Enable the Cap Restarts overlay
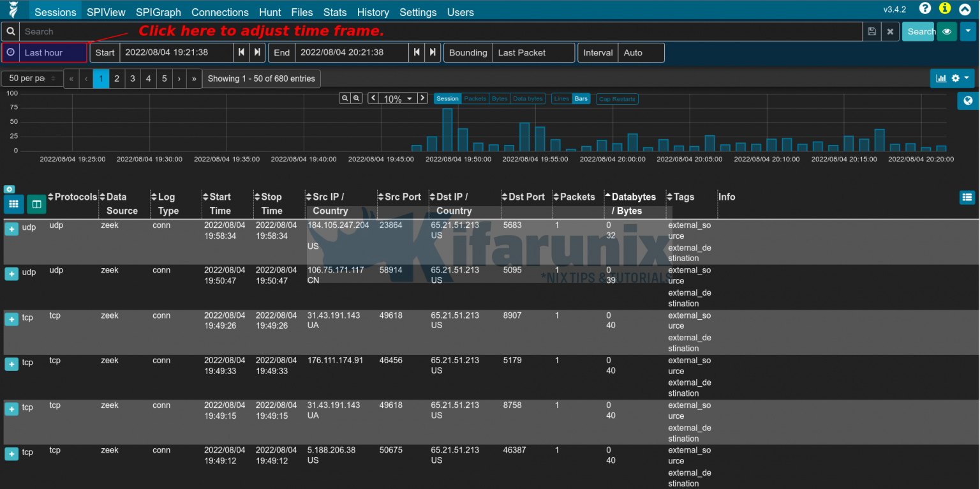This screenshot has width=980, height=489. 616,99
